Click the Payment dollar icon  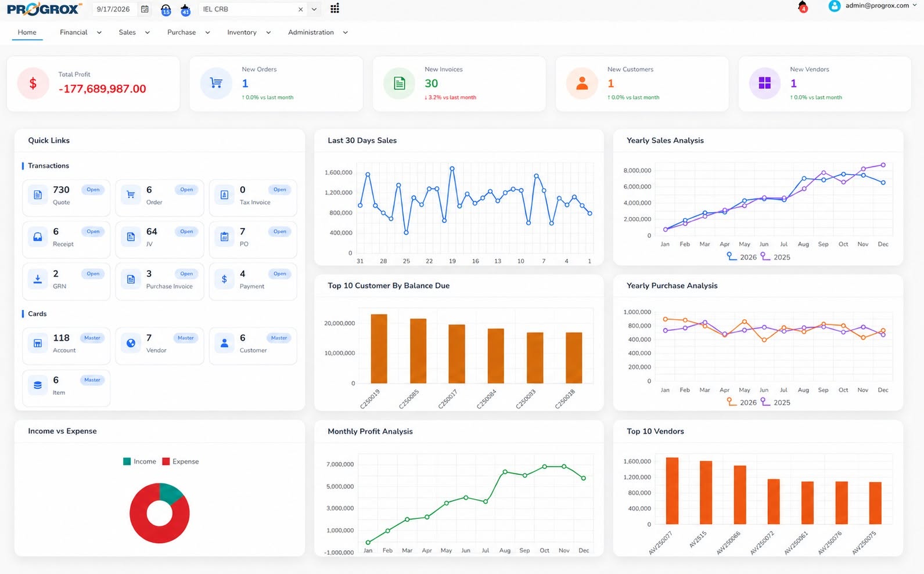coord(224,279)
